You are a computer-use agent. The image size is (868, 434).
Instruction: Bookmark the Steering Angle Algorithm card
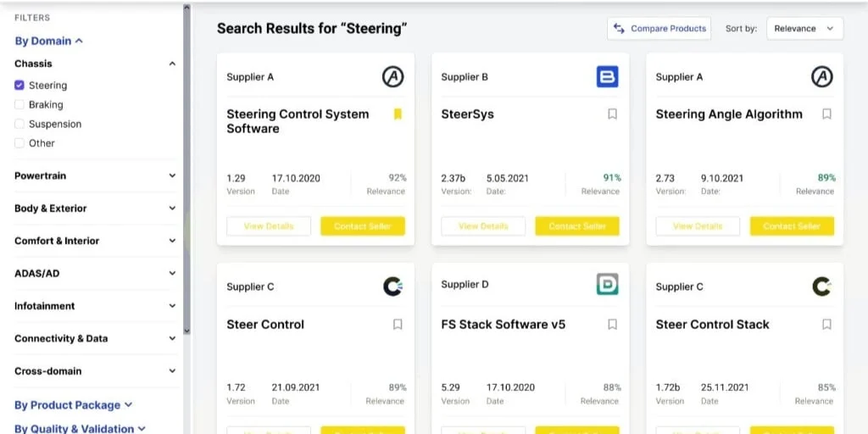coord(826,114)
